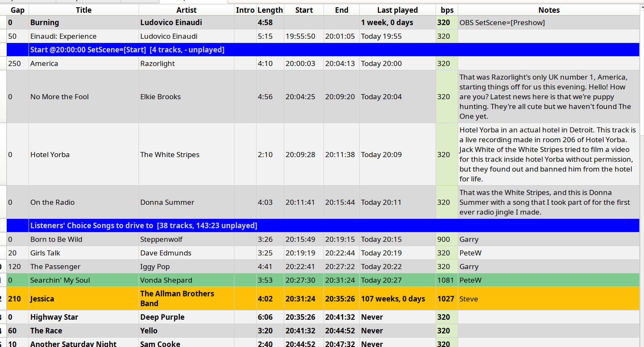This screenshot has height=347, width=644.
Task: Click the Hotel Yorba title cell
Action: click(50, 155)
